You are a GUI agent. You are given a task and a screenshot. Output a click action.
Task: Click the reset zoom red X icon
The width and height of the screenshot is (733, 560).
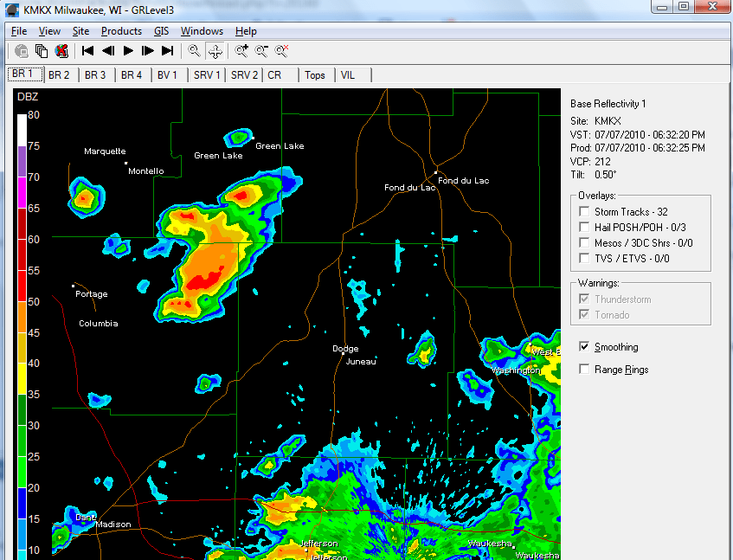tap(281, 50)
